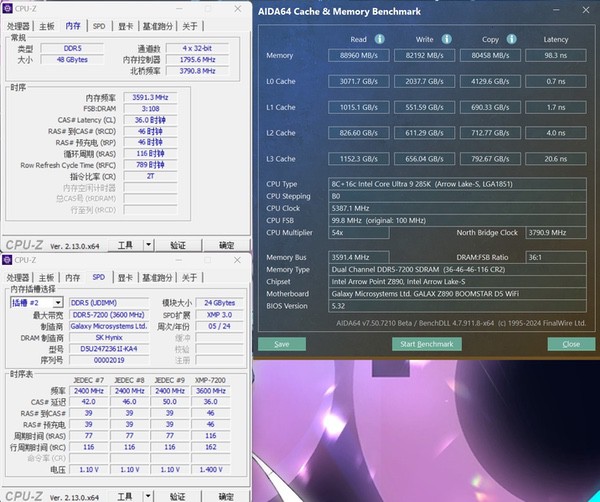Open 显卡 tab in bottom CPU-Z window
The width and height of the screenshot is (600, 502).
coord(125,277)
